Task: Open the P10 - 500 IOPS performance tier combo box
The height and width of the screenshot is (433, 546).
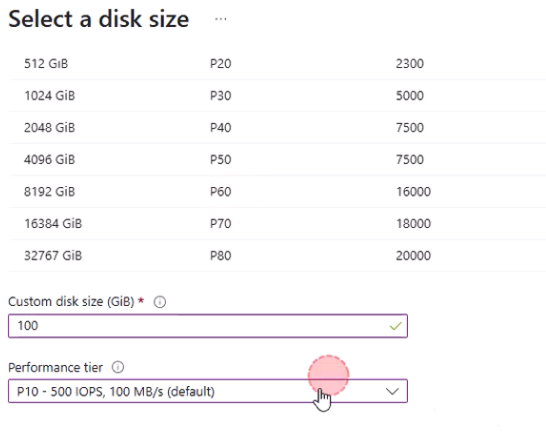Action: coord(208,391)
